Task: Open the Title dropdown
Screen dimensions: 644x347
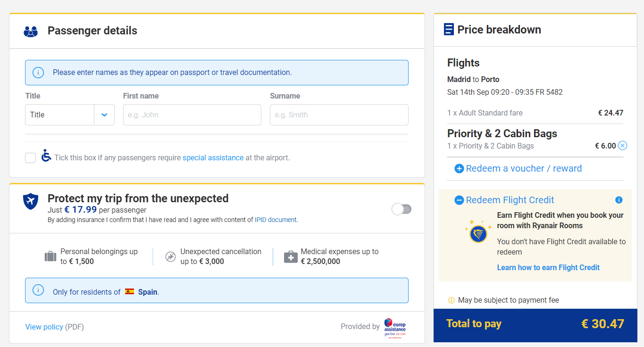Action: tap(70, 115)
